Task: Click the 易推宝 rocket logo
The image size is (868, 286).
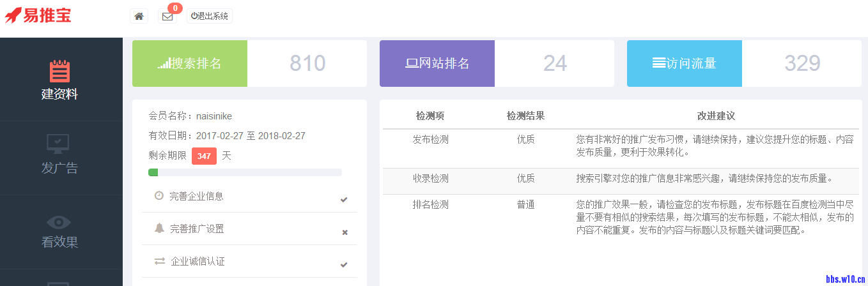Action: (38, 15)
